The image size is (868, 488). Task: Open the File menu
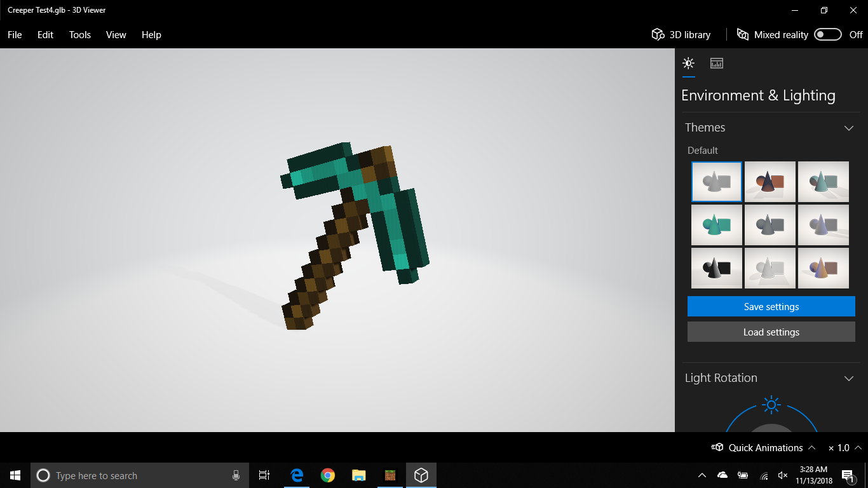pos(15,35)
